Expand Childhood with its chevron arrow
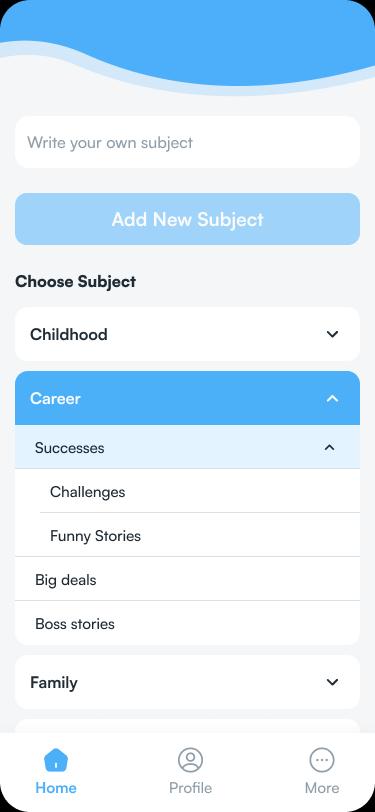This screenshot has height=812, width=375. point(333,334)
